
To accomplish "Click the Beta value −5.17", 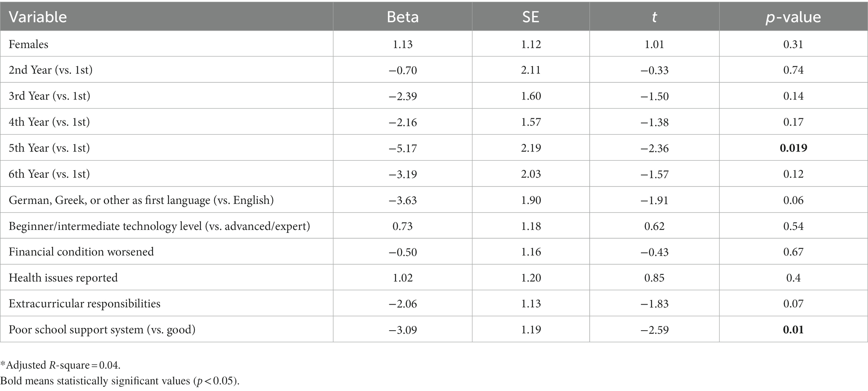I will point(402,148).
